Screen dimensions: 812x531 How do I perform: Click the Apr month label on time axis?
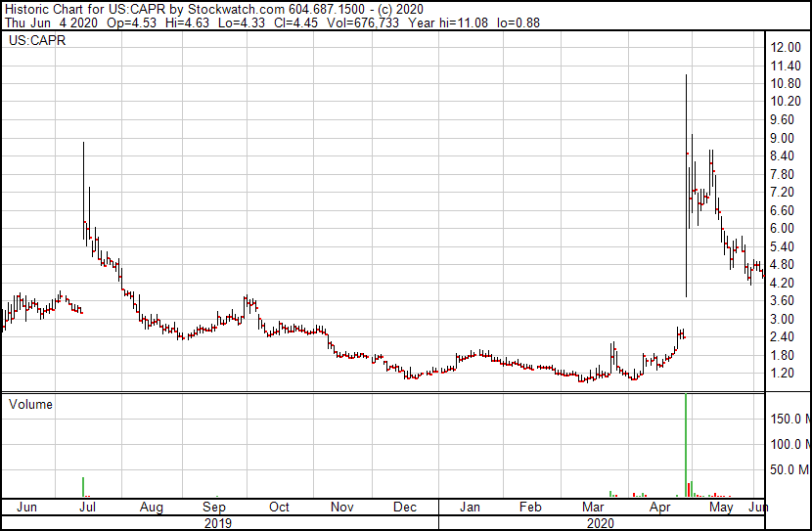(659, 508)
